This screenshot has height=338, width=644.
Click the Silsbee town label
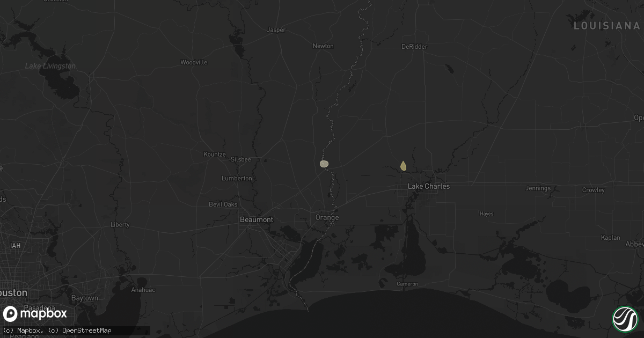[240, 160]
